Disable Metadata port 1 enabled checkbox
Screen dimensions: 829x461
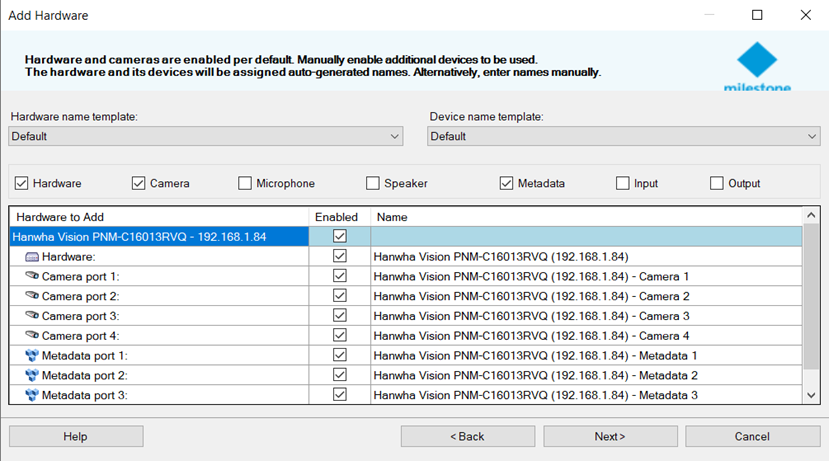tap(340, 355)
